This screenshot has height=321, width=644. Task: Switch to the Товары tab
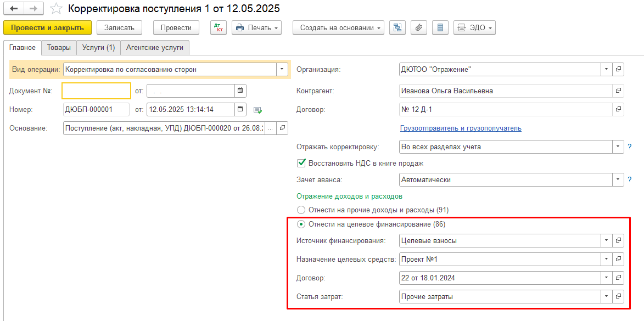[59, 48]
